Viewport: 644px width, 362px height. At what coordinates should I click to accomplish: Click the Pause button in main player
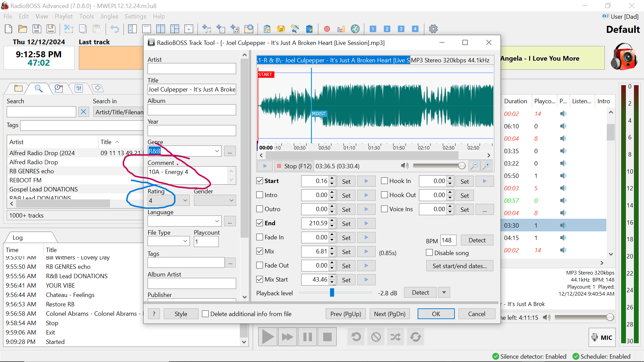(x=307, y=337)
